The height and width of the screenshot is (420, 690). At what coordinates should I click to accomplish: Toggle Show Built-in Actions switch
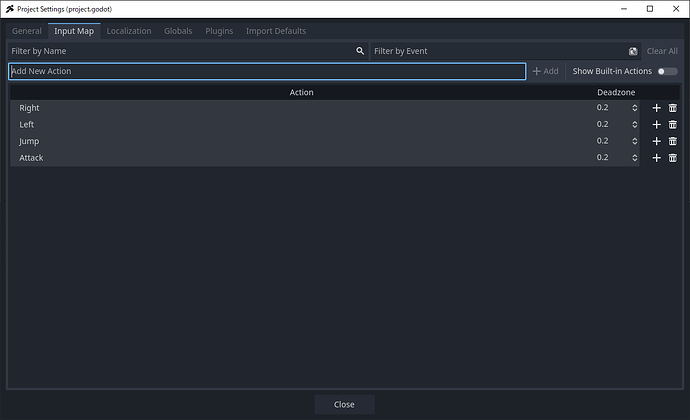coord(667,71)
